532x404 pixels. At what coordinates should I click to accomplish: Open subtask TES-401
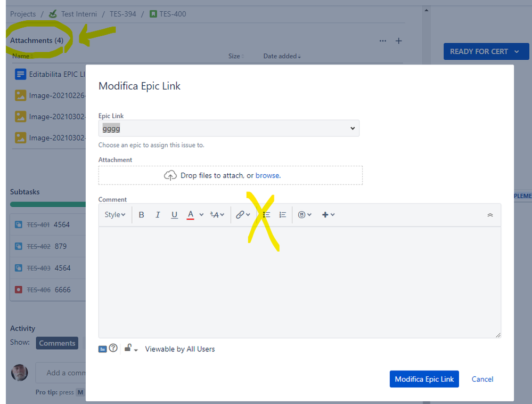[38, 225]
